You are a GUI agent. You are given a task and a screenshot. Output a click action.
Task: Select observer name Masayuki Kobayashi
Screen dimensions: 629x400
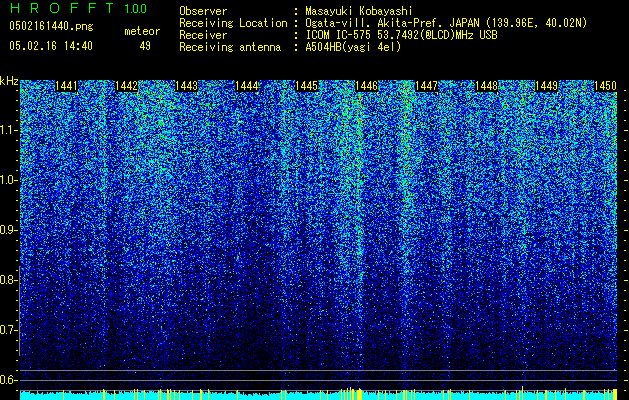click(359, 11)
